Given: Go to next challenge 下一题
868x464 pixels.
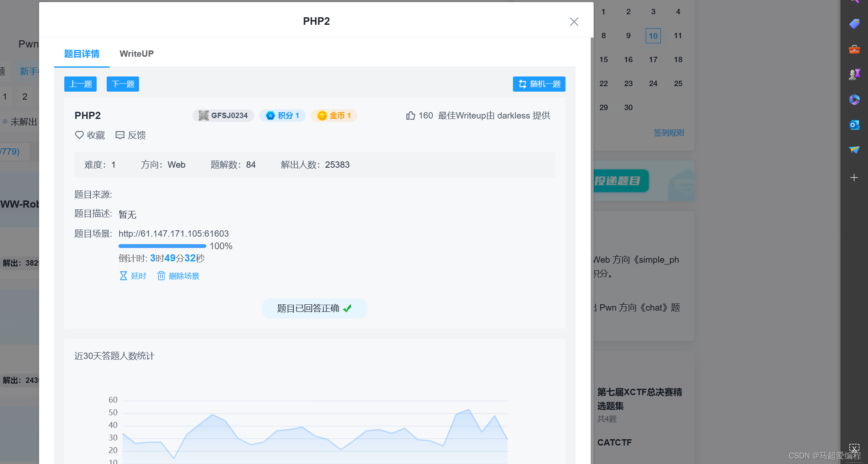Looking at the screenshot, I should pyautogui.click(x=123, y=84).
